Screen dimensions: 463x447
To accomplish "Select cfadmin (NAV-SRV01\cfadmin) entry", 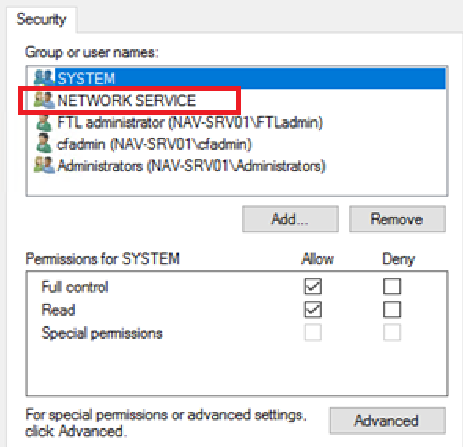I will [154, 144].
